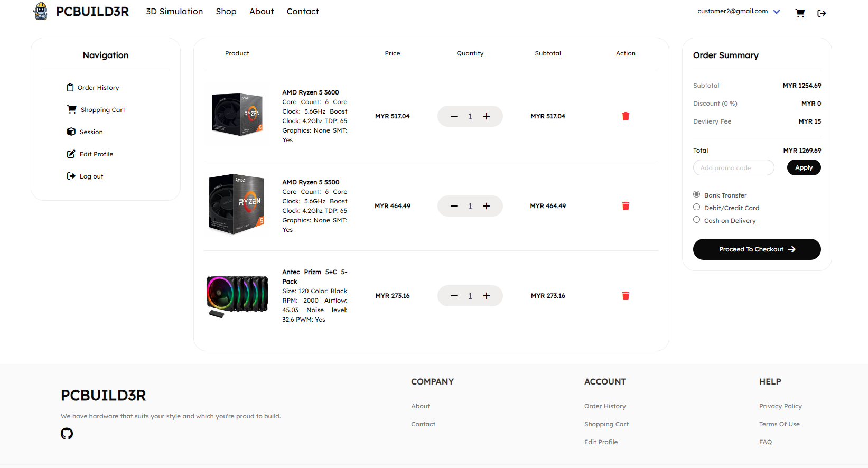Screen dimensions: 868x468
Task: Click Log out label in Navigation panel
Action: tap(91, 176)
